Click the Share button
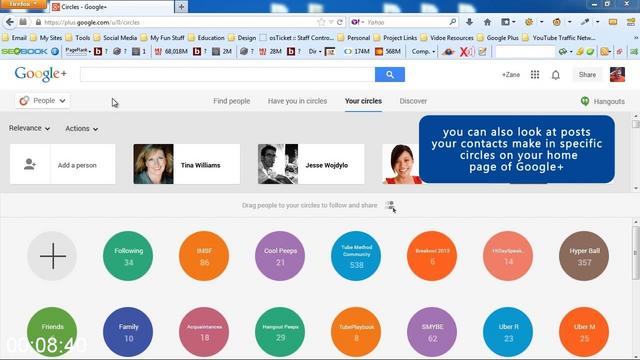Screen dimensions: 640x360 coord(587,75)
